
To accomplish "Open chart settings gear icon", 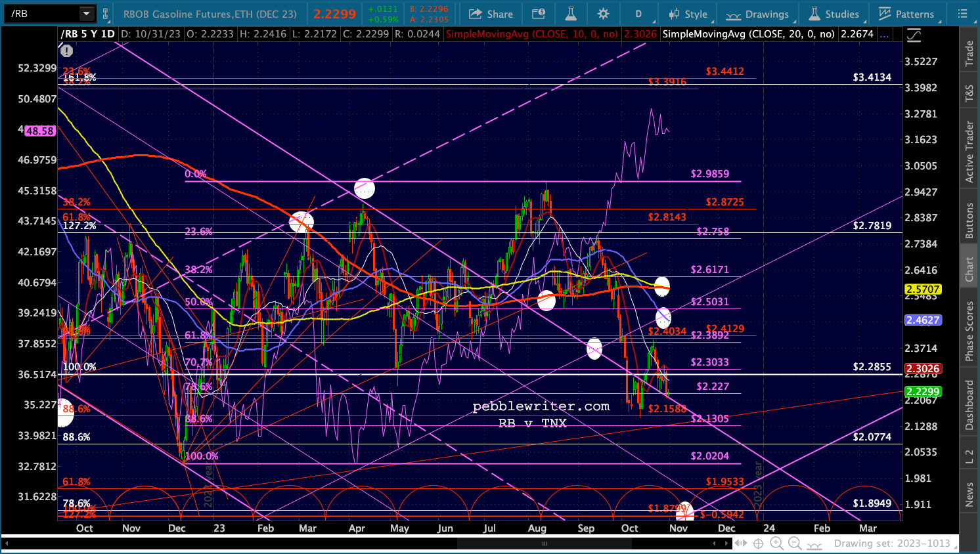I will (x=604, y=14).
